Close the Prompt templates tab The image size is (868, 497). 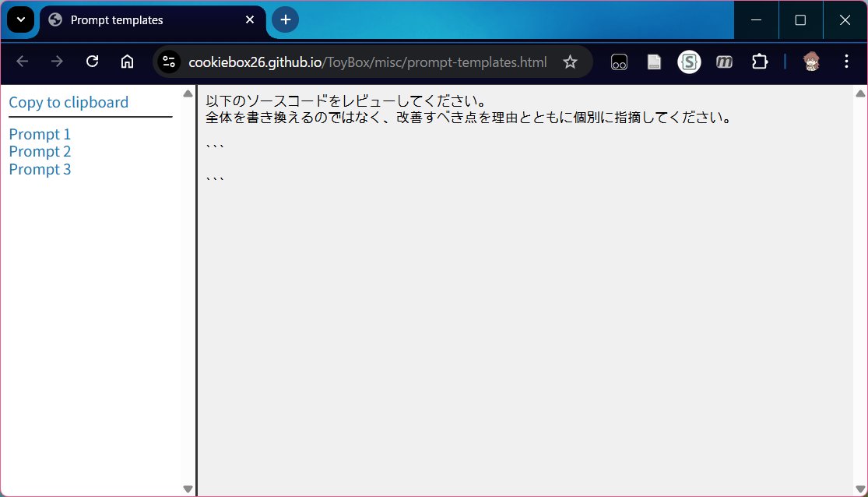coord(250,20)
